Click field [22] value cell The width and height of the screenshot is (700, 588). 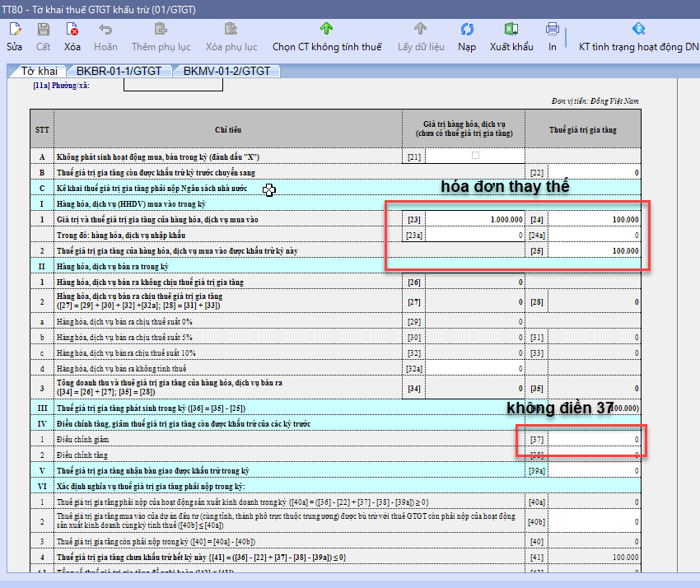(x=595, y=173)
